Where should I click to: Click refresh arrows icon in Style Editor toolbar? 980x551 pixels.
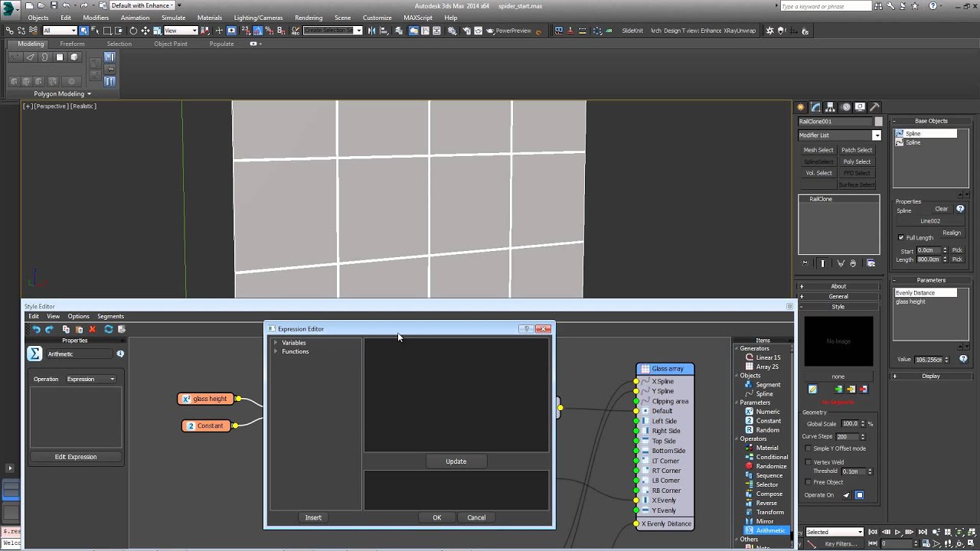click(x=108, y=329)
